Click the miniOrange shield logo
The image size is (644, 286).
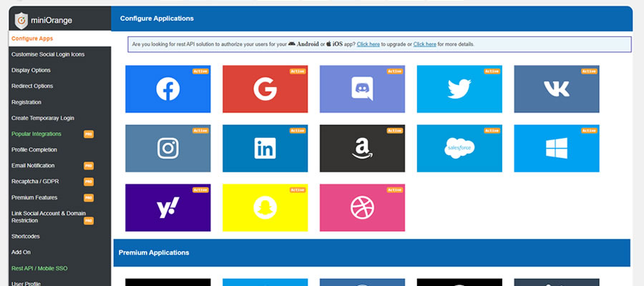tap(21, 21)
